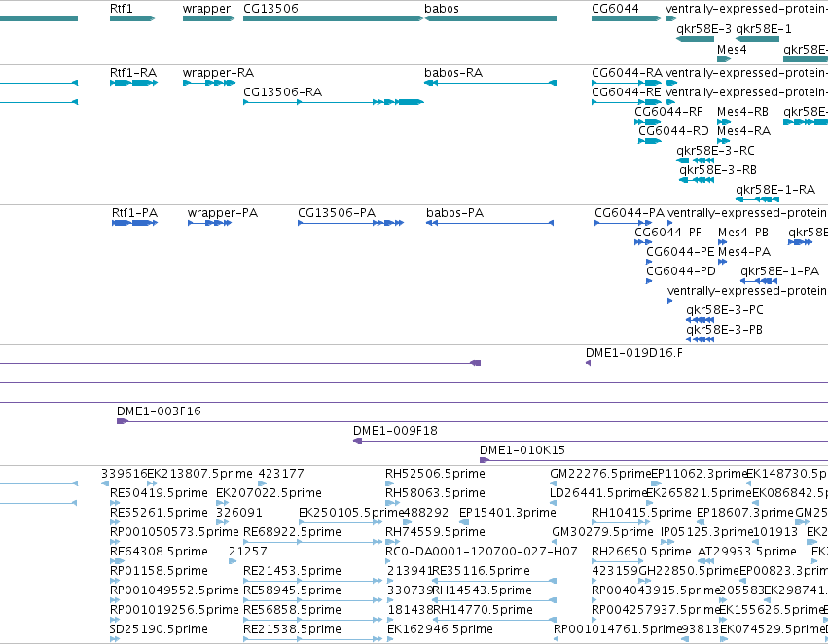
Task: Select the Rtf1-RA transcript
Action: [133, 83]
